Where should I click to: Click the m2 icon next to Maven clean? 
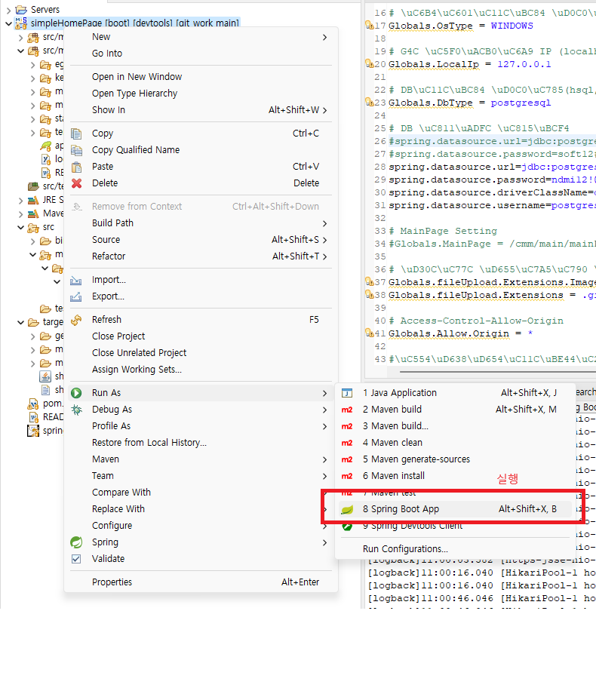[347, 443]
